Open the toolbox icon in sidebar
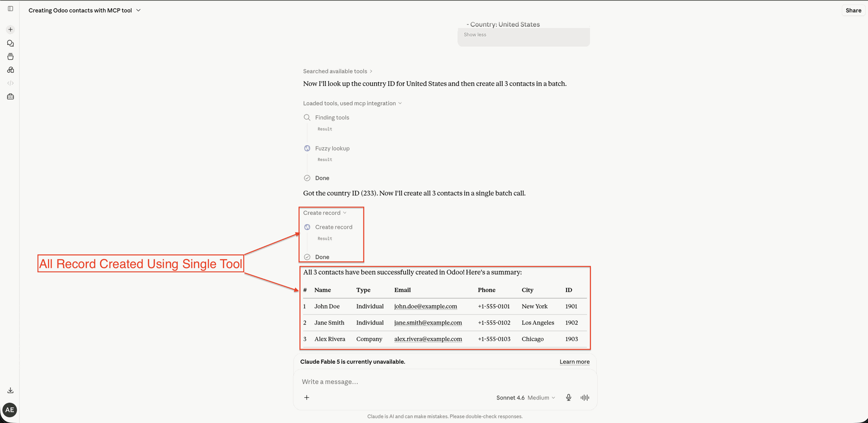868x423 pixels. coord(10,96)
